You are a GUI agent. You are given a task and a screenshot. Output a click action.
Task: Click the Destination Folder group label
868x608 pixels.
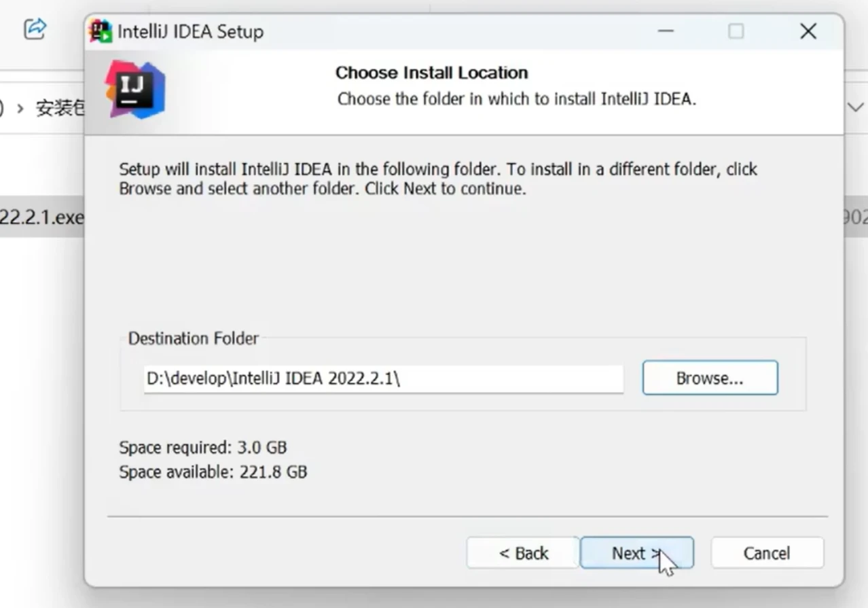click(x=194, y=338)
